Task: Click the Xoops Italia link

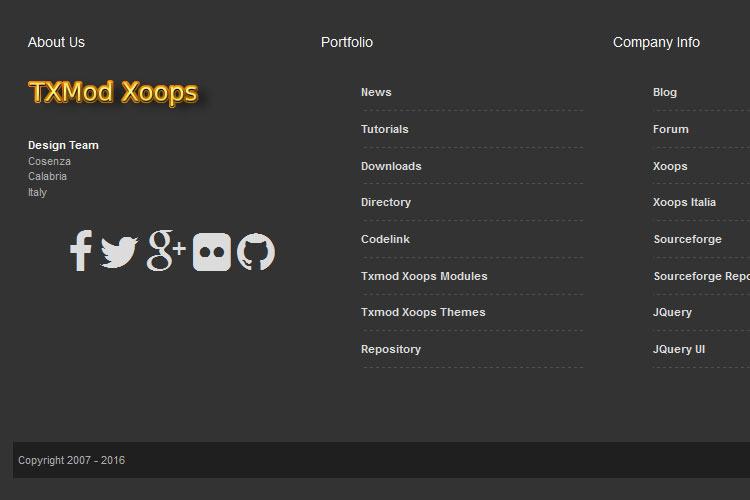Action: click(x=684, y=203)
